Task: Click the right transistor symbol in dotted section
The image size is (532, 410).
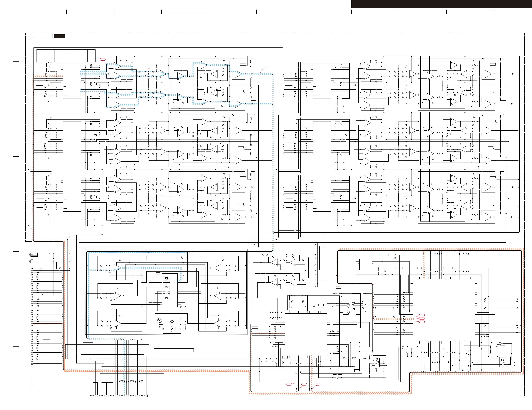Action: tap(172, 323)
